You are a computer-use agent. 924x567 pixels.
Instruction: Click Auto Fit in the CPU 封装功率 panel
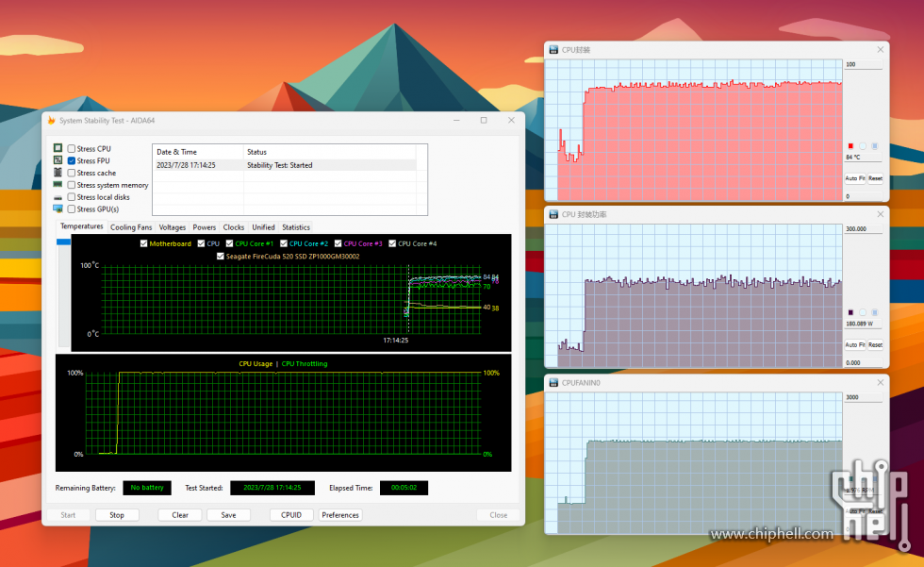tap(855, 344)
